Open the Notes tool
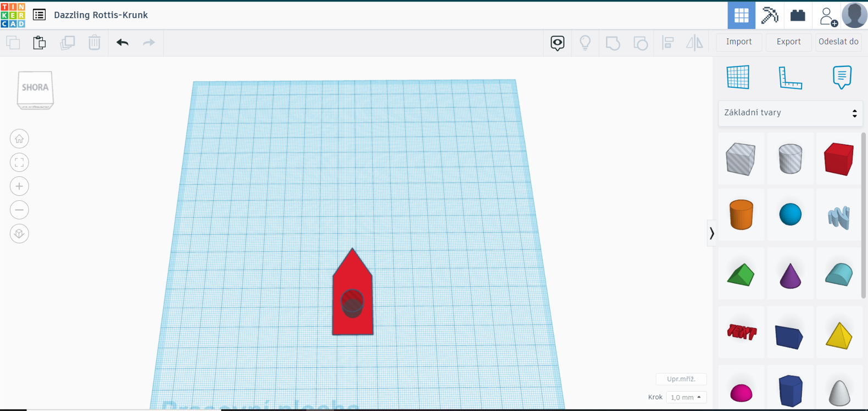This screenshot has height=411, width=868. (842, 77)
